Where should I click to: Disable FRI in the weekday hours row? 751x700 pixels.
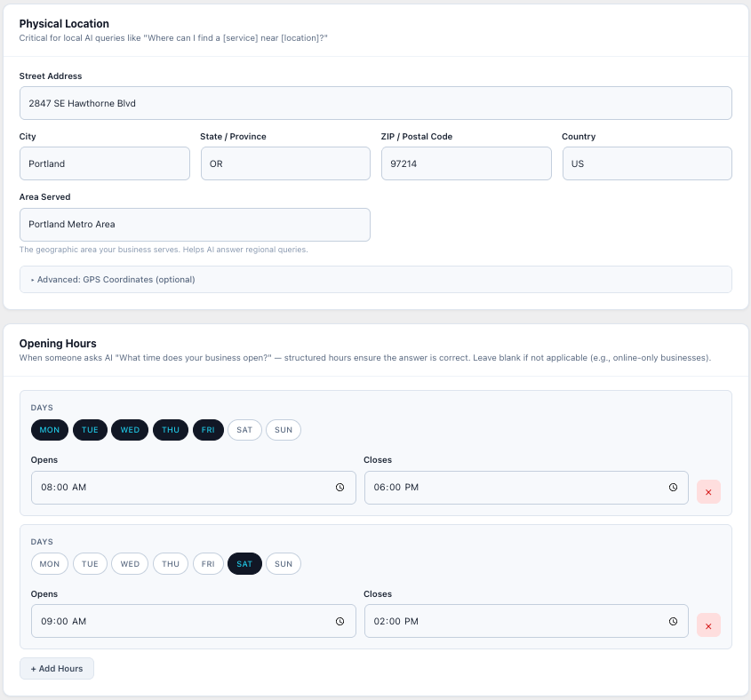(208, 429)
